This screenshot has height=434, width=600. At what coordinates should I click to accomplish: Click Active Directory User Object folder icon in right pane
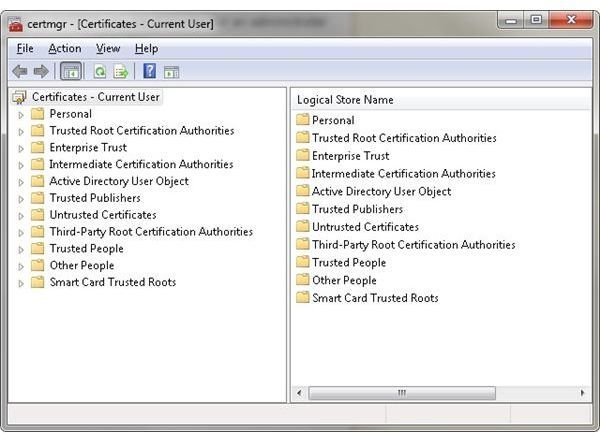point(302,191)
